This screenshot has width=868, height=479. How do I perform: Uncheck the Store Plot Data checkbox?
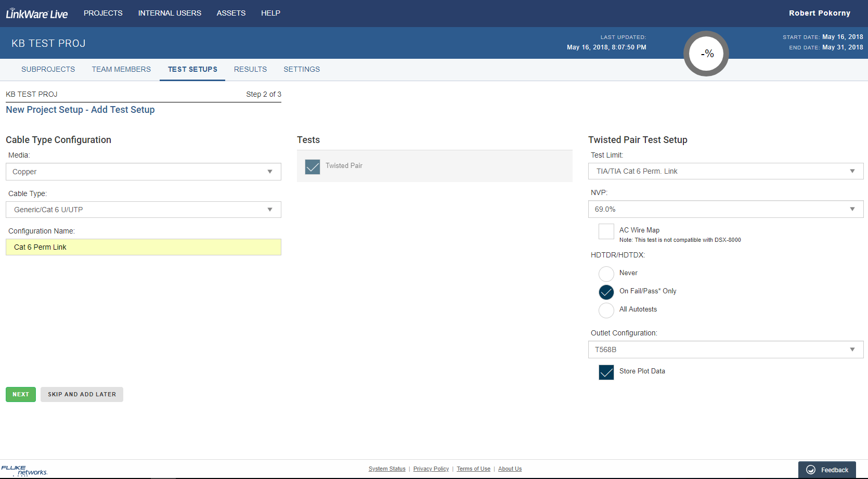click(x=606, y=372)
